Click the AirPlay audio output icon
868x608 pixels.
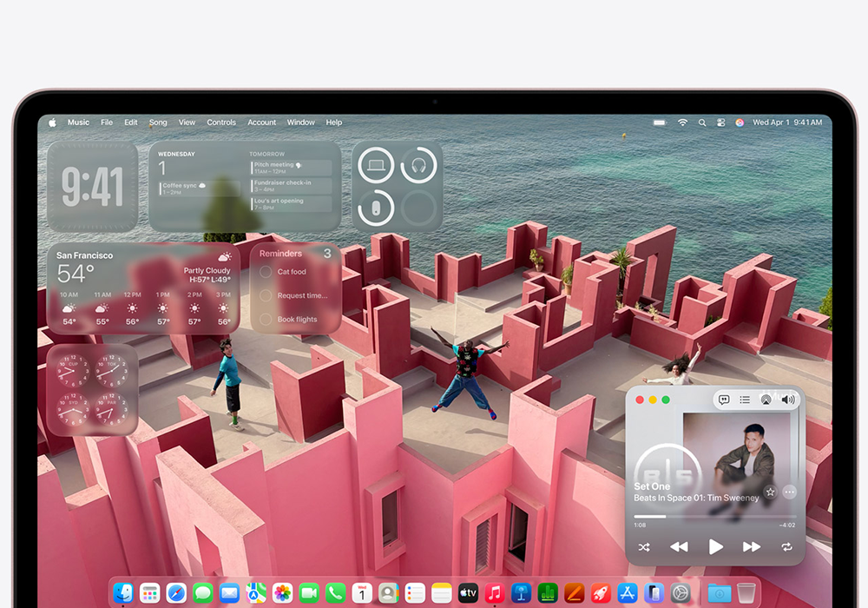click(766, 400)
